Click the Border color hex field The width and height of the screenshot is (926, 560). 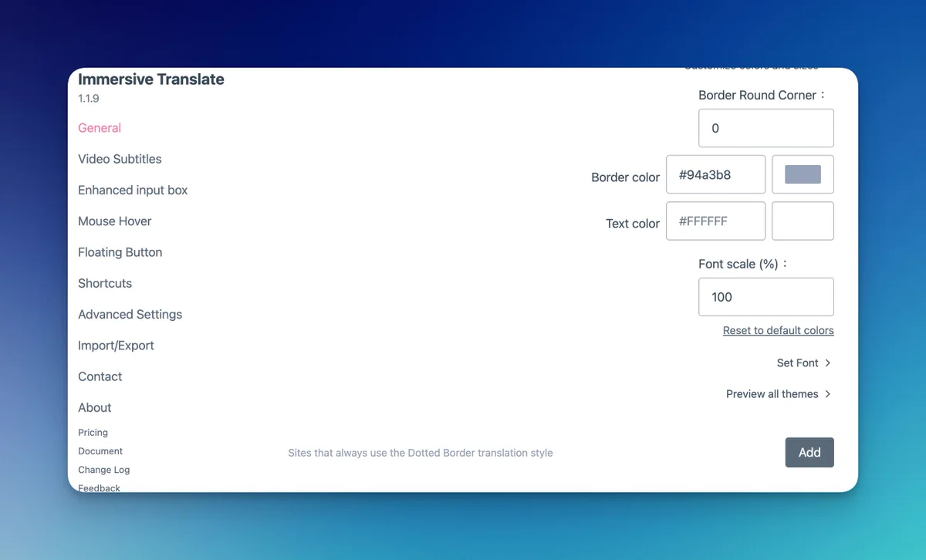(715, 174)
